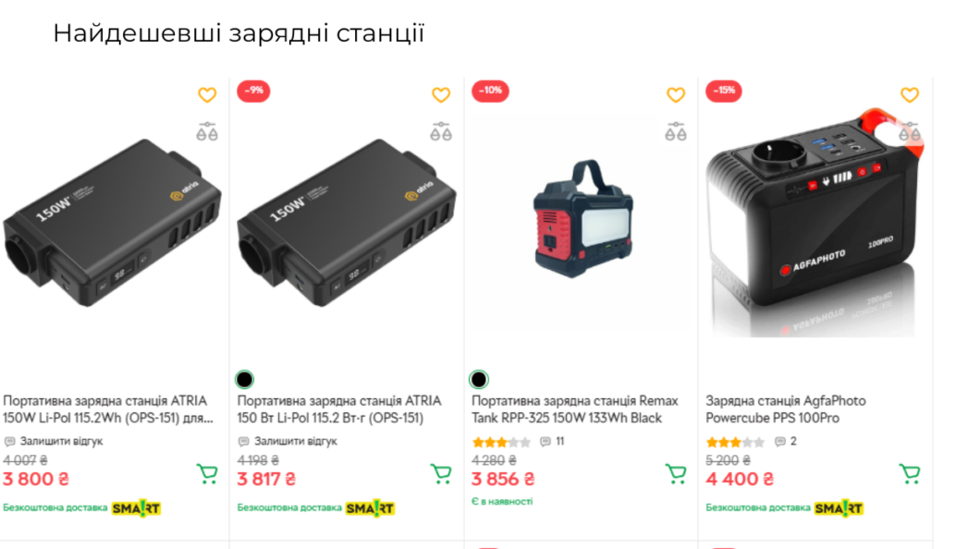Open AgfaPhoto Powercube PPS 100Pro title
Viewport: 980px width, 549px height.
[786, 409]
